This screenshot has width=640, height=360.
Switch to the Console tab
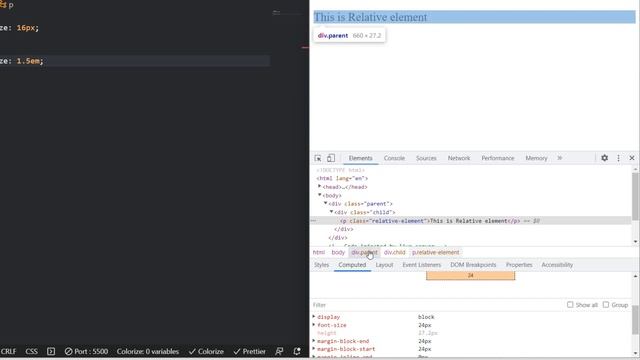point(394,158)
